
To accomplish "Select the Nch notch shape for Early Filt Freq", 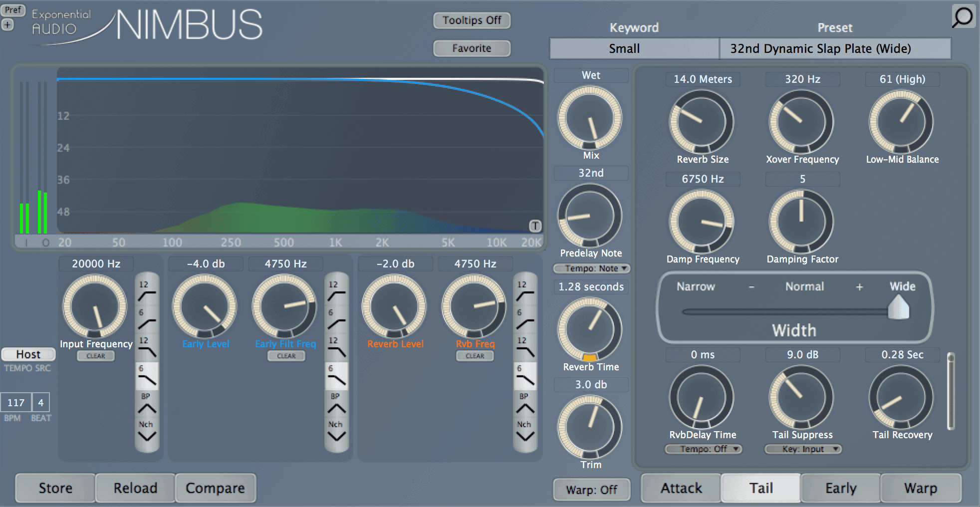I will tap(336, 431).
